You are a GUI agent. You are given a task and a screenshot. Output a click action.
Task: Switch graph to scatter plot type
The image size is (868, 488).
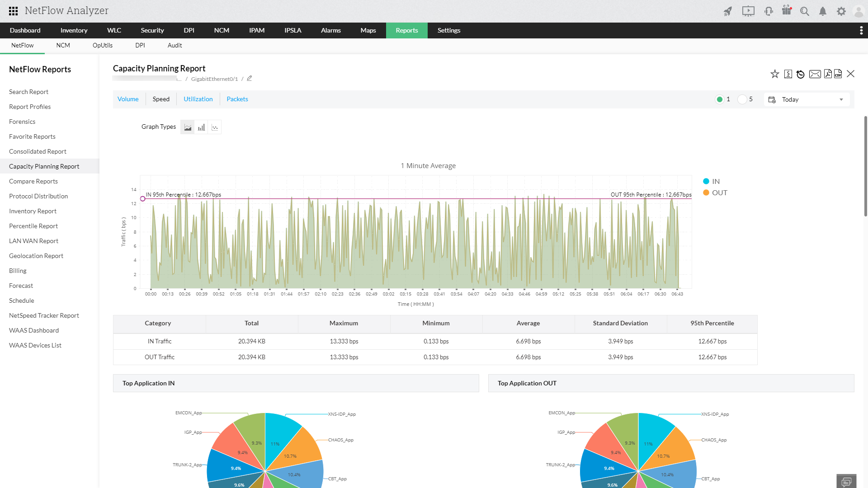pos(215,127)
